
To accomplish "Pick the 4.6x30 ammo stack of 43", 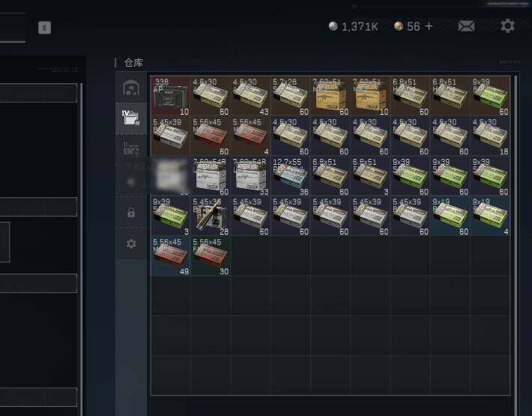I will tap(250, 96).
